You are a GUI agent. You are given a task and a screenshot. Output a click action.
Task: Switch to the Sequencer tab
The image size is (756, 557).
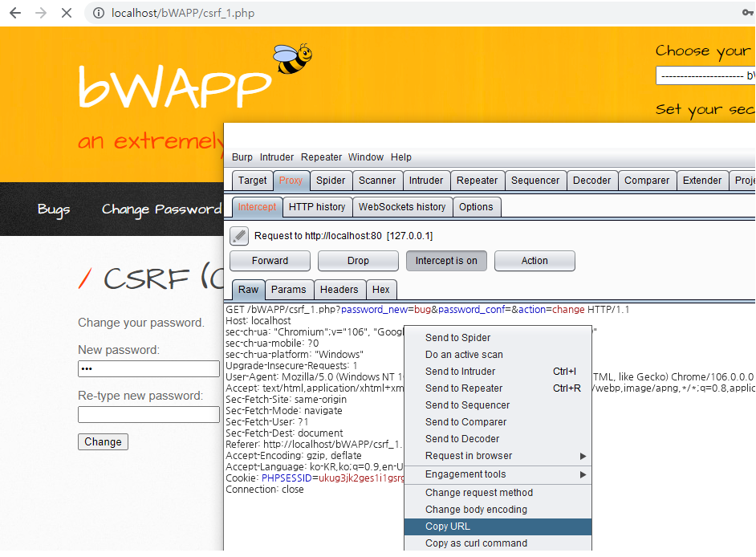click(x=535, y=181)
